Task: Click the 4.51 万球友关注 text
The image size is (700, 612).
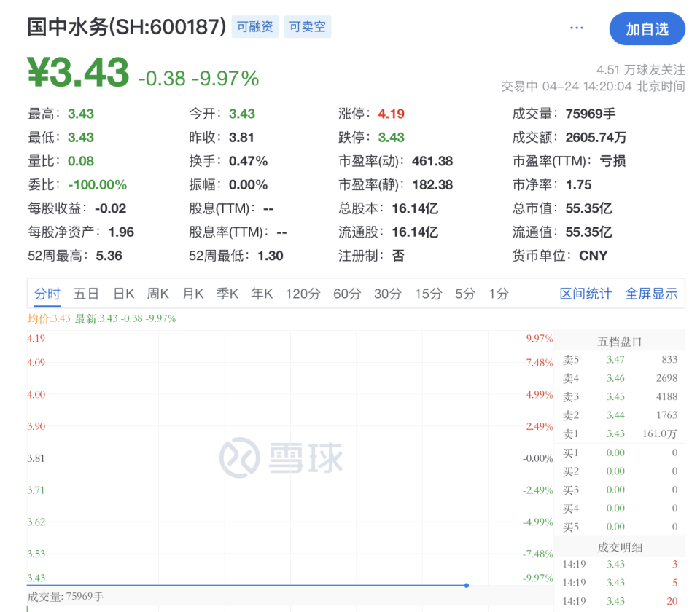Action: point(641,70)
